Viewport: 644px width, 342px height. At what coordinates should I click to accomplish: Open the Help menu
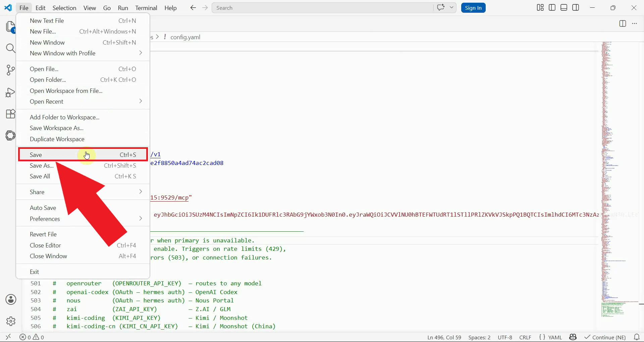click(x=170, y=8)
